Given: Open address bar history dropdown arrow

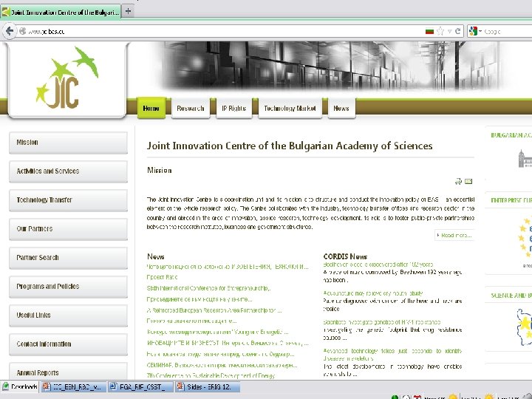Looking at the screenshot, I should [x=449, y=31].
